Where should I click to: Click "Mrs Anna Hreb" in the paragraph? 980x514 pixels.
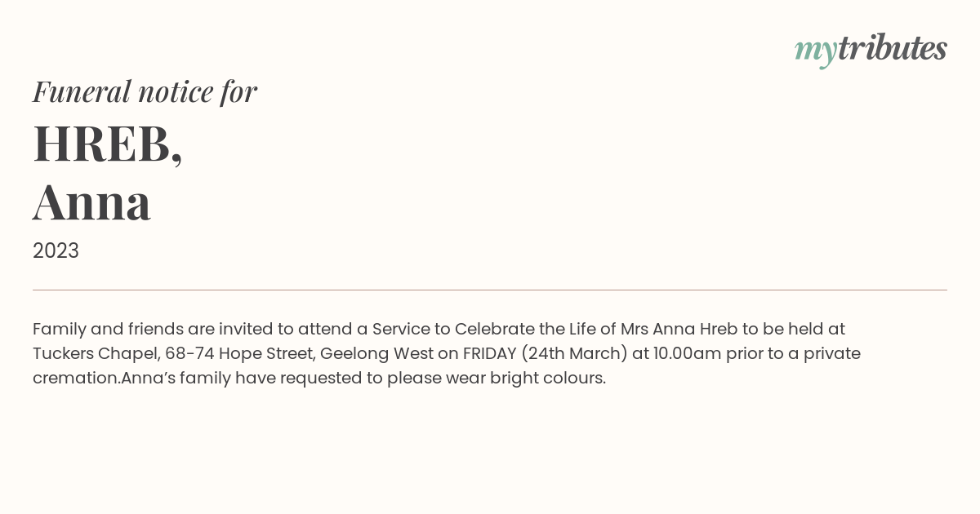(679, 329)
